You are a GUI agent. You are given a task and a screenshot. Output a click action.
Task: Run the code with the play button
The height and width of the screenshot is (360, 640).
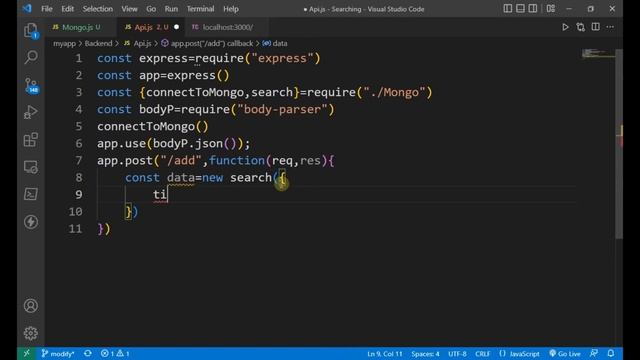[x=565, y=27]
